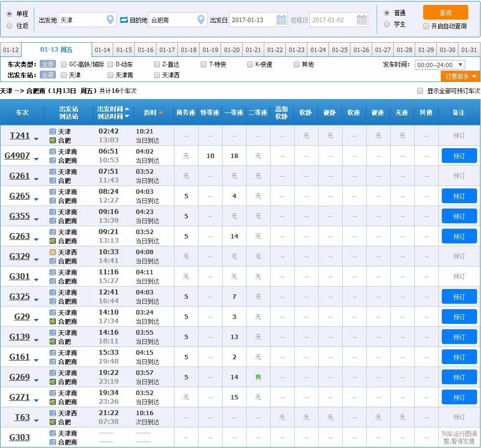This screenshot has height=448, width=481.
Task: Open the 发车时间 time range dropdown
Action: (x=440, y=64)
